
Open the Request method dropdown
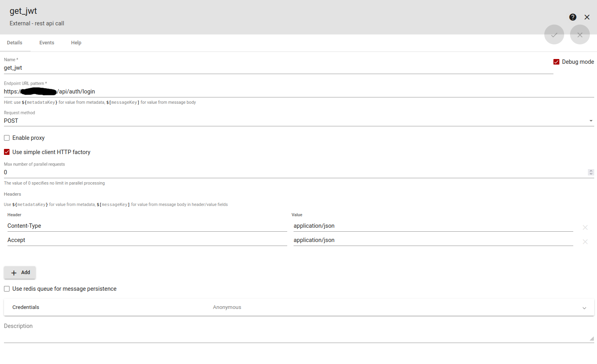(591, 121)
